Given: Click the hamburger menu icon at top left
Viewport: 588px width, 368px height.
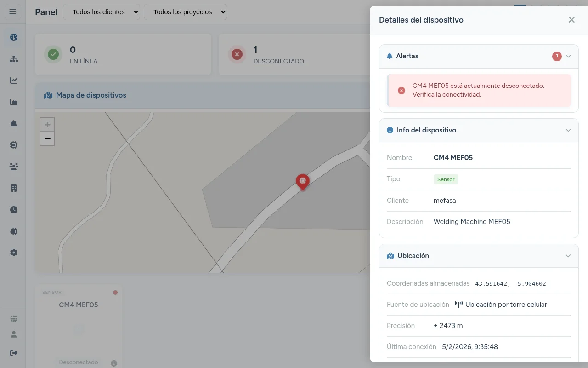Looking at the screenshot, I should 12,11.
